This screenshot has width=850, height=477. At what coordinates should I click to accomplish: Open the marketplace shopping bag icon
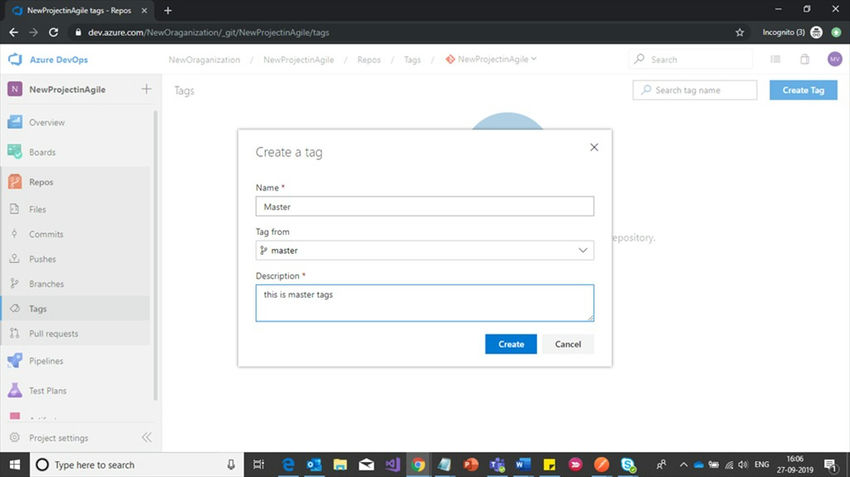coord(805,59)
